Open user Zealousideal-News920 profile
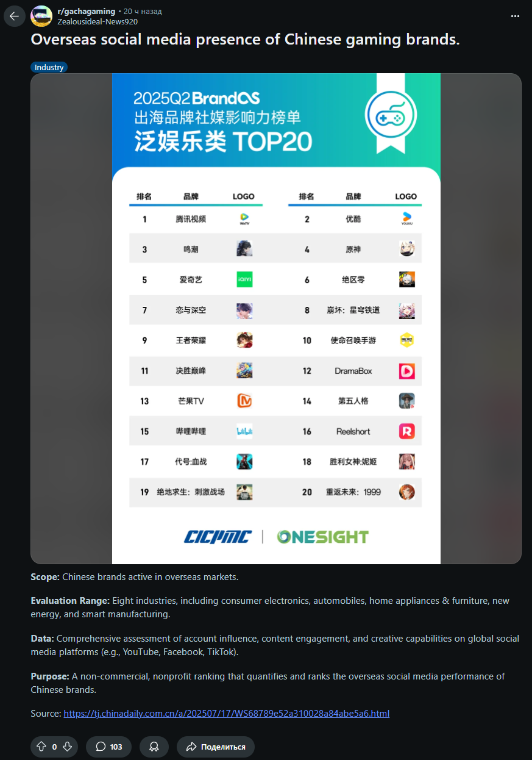The image size is (532, 760). [x=98, y=21]
